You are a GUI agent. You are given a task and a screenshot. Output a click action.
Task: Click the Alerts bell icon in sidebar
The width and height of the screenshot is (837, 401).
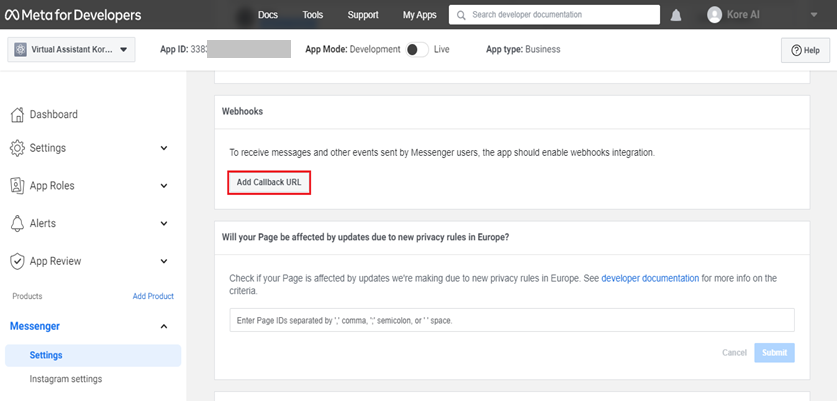pyautogui.click(x=17, y=223)
